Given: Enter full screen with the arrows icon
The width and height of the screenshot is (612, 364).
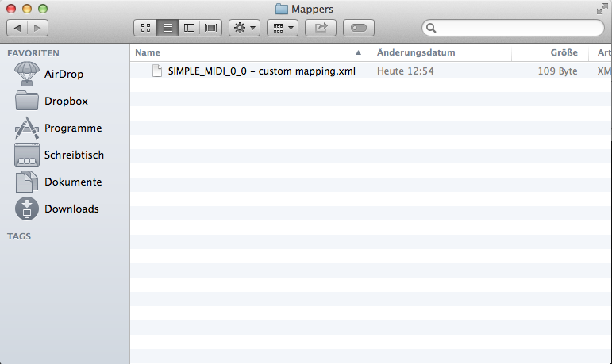Looking at the screenshot, I should tap(602, 9).
